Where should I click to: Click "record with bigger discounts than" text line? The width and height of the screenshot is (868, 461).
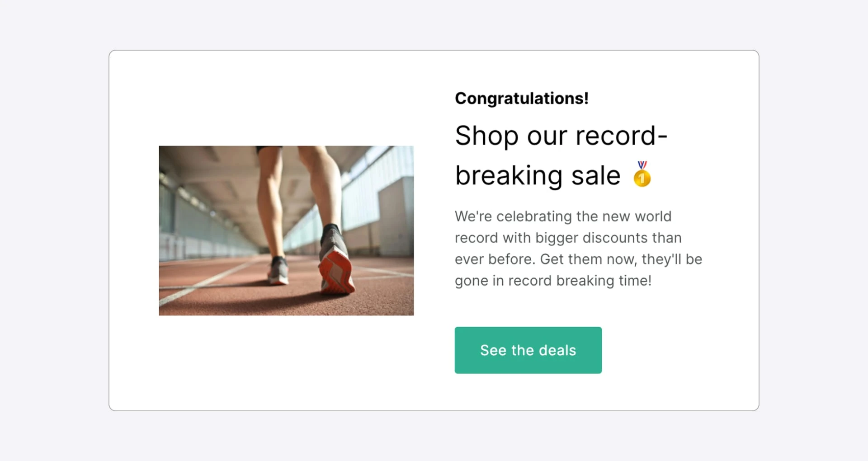coord(568,238)
